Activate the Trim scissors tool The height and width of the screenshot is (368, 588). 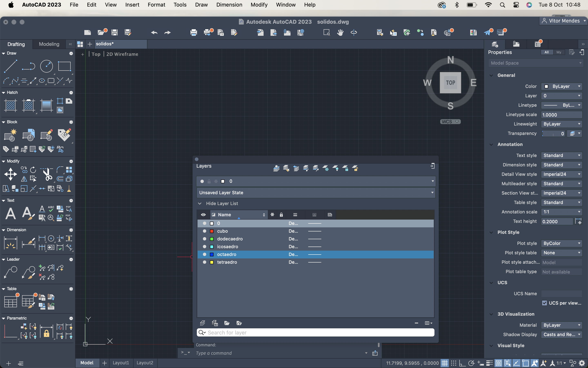pos(47,174)
